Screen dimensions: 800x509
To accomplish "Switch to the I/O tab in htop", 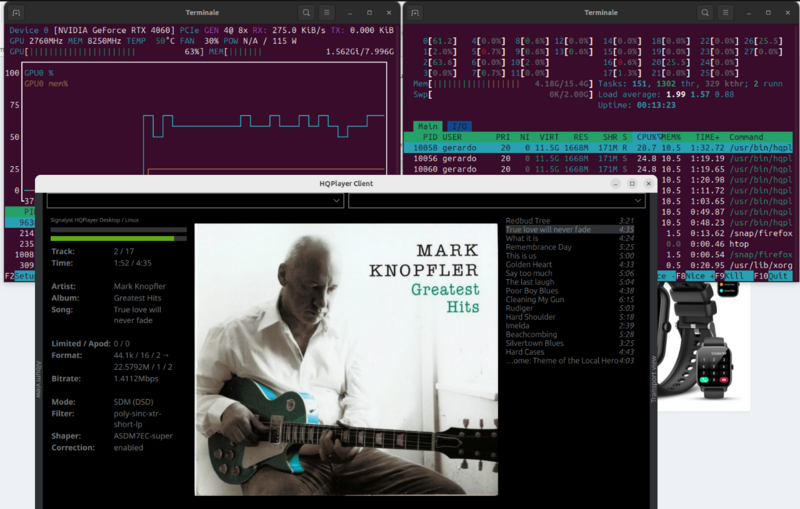I will click(460, 126).
